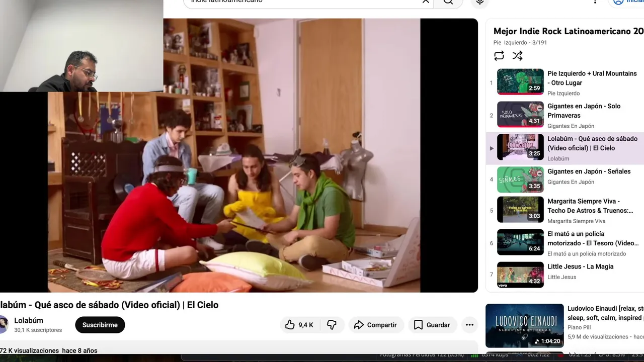Image resolution: width=644 pixels, height=362 pixels.
Task: Toggle playlist loop
Action: point(499,56)
